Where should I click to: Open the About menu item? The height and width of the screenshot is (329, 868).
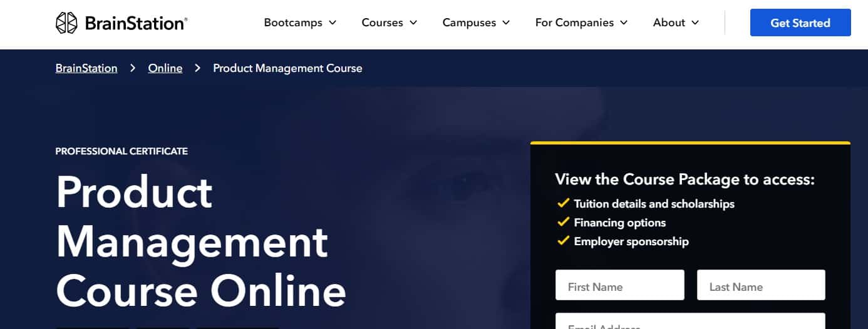click(x=669, y=23)
